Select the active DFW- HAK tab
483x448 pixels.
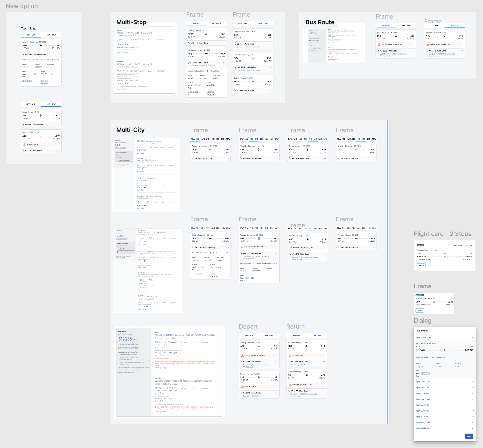196,24
